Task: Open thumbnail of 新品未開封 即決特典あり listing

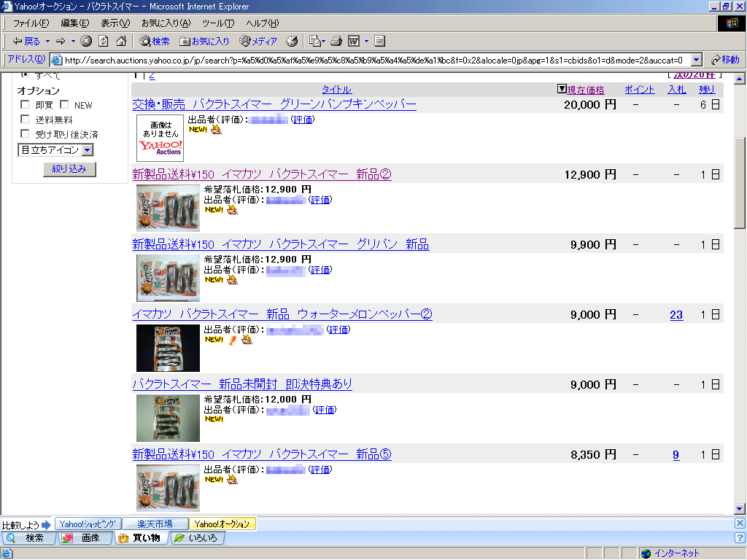Action: (168, 418)
